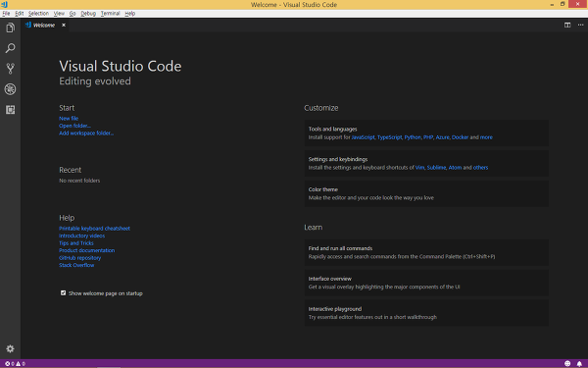Uncheck Show welcome page on startup

pyautogui.click(x=63, y=292)
